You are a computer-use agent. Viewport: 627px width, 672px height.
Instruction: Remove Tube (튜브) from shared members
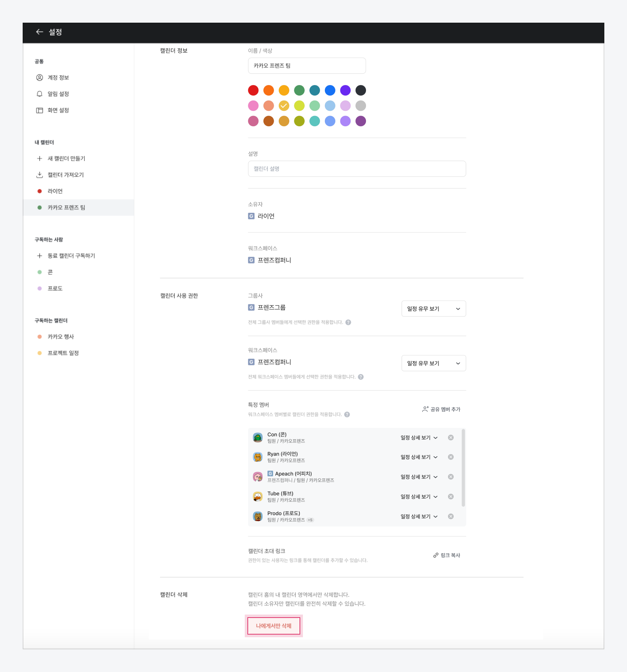(x=451, y=497)
